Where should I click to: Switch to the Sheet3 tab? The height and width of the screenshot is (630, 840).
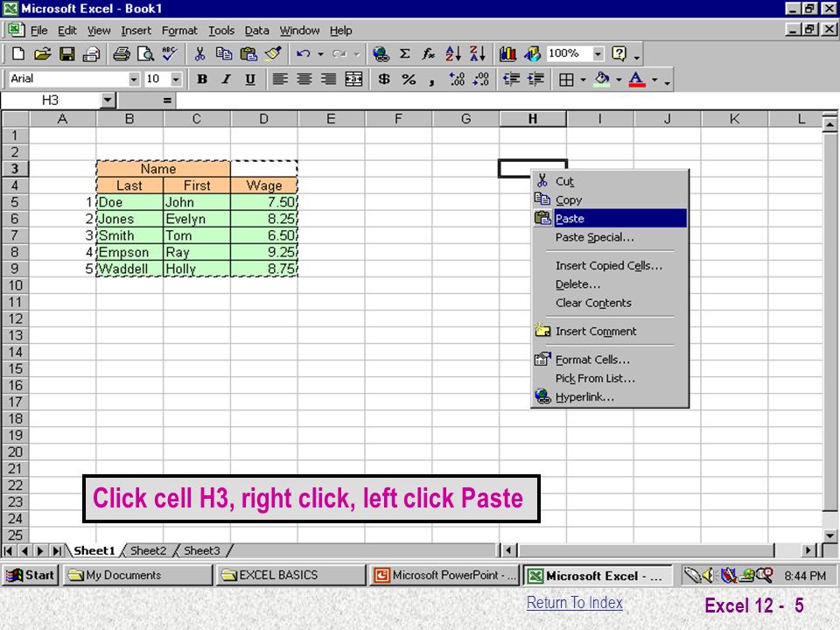tap(201, 550)
